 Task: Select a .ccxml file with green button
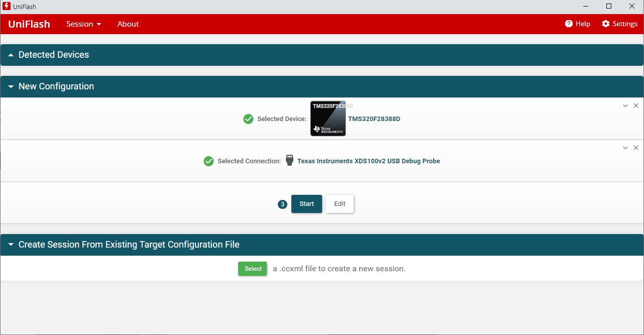253,269
